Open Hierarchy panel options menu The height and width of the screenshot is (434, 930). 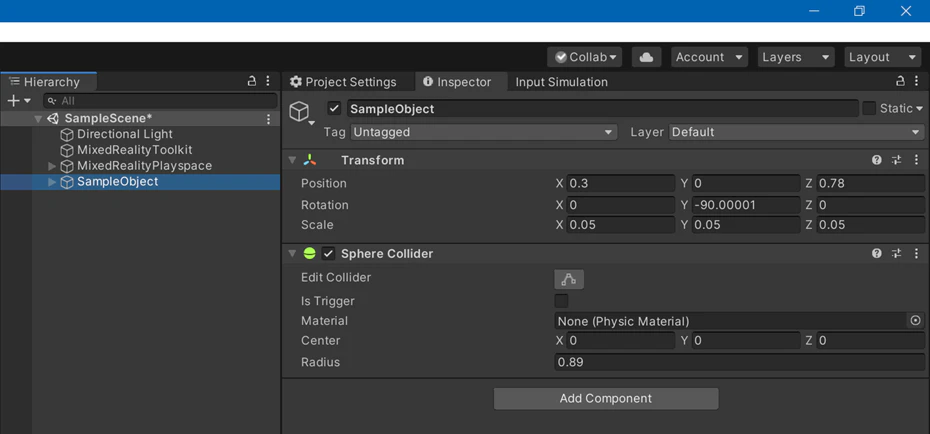[x=267, y=81]
